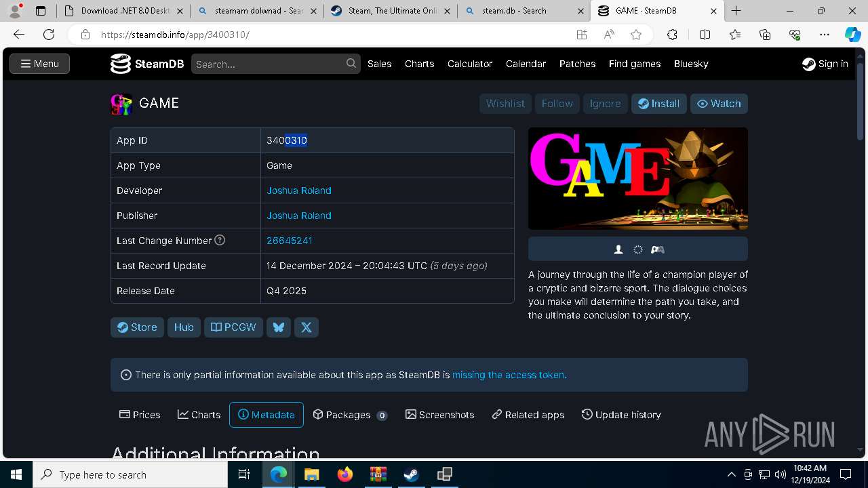
Task: Ignore the GAME app
Action: [605, 104]
